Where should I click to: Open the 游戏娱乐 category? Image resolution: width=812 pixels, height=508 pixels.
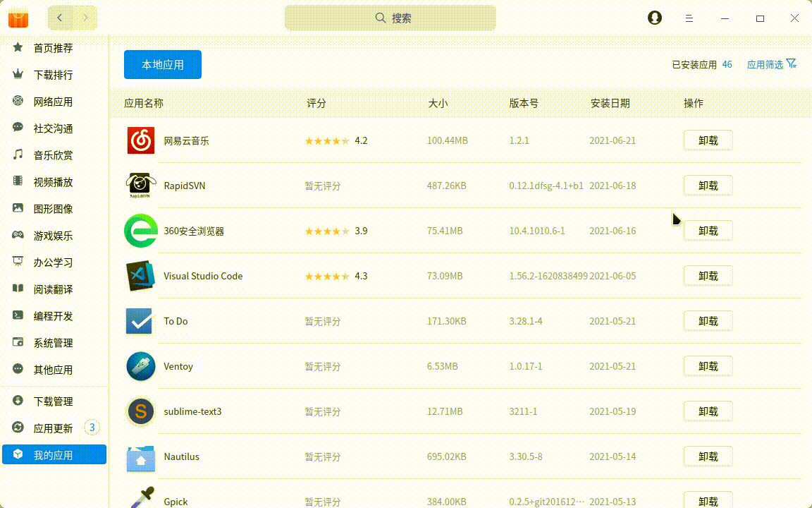[x=54, y=236]
